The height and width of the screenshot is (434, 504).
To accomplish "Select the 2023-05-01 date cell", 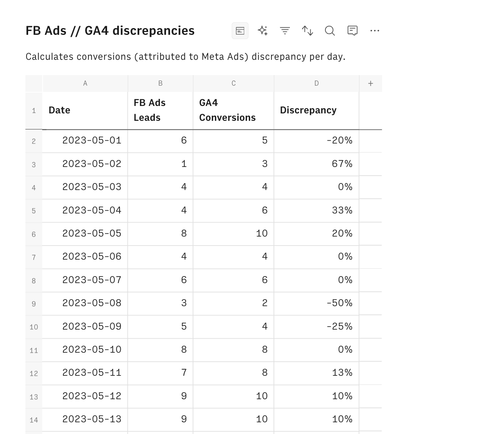I will pyautogui.click(x=85, y=141).
